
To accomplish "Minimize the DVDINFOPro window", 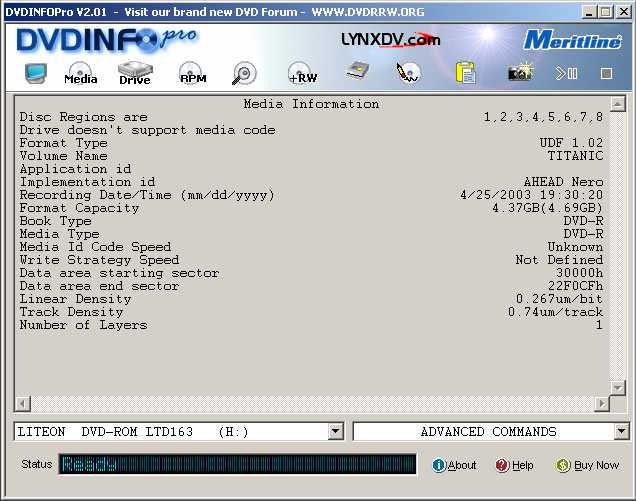I will click(589, 12).
